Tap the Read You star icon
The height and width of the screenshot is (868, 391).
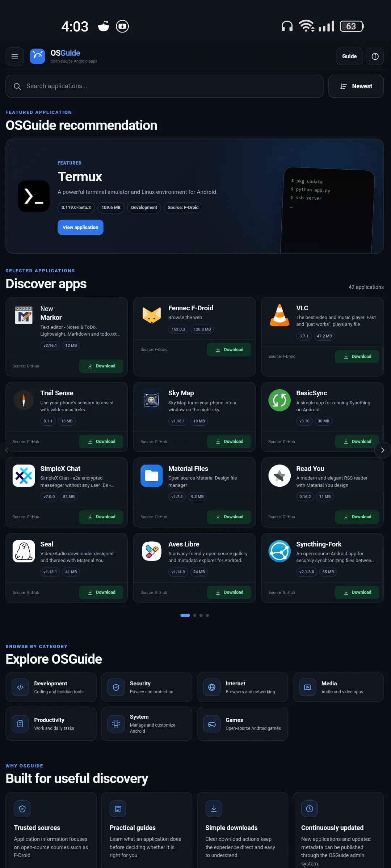point(279,476)
